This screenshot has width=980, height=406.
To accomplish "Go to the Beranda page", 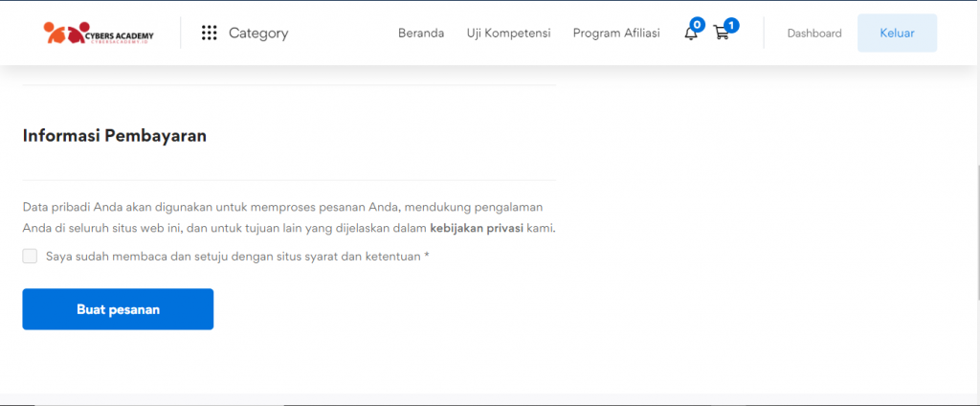I will point(421,34).
